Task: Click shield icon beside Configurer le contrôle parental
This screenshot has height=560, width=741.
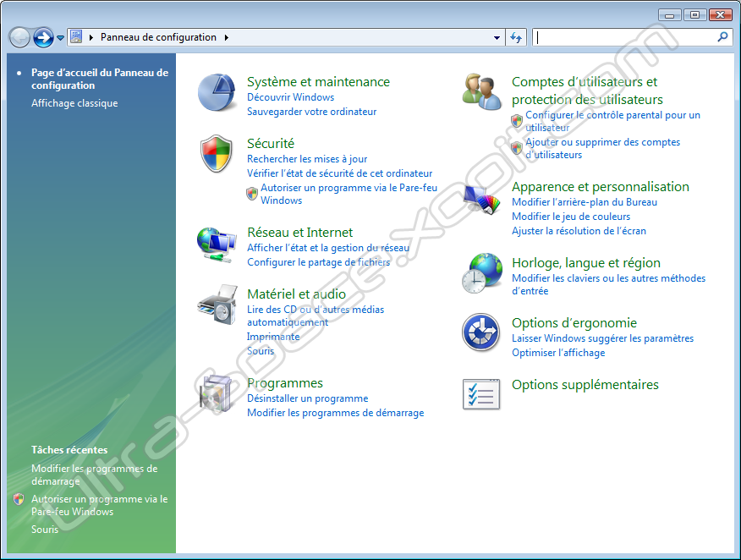Action: (x=517, y=121)
